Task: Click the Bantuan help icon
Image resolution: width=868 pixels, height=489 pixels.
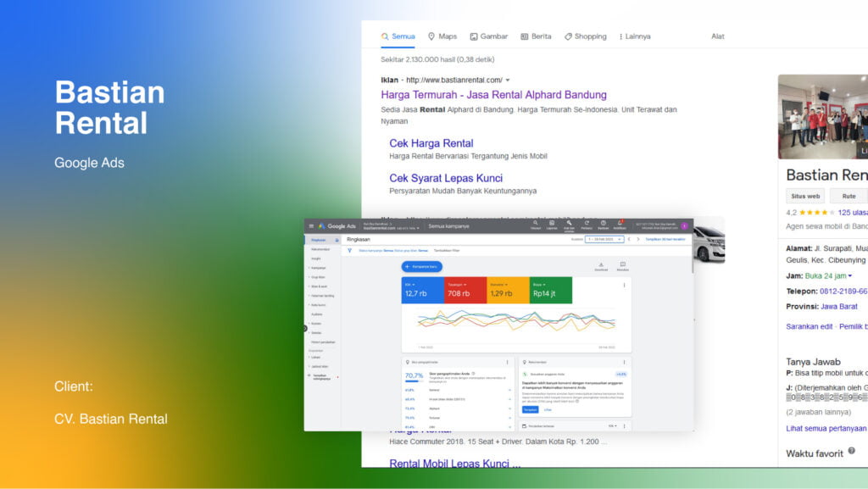Action: 603,225
